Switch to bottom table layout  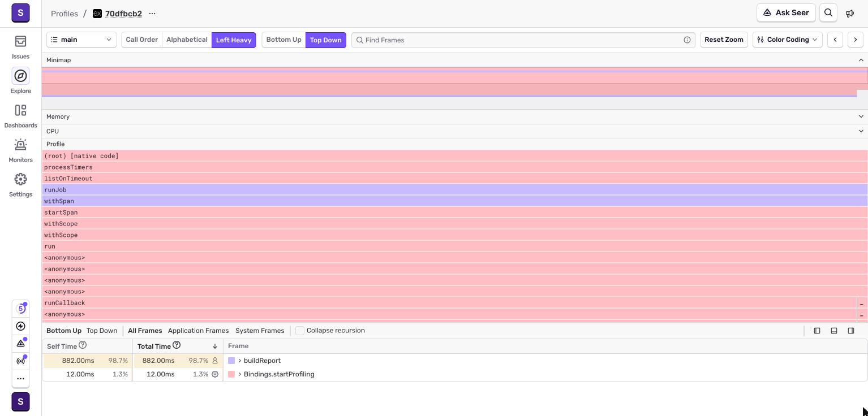point(834,331)
